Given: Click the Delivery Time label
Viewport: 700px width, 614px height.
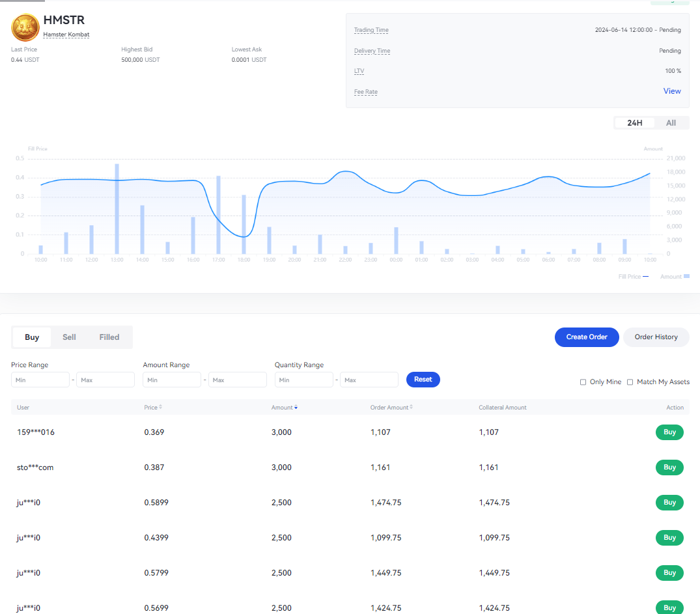Looking at the screenshot, I should 372,51.
